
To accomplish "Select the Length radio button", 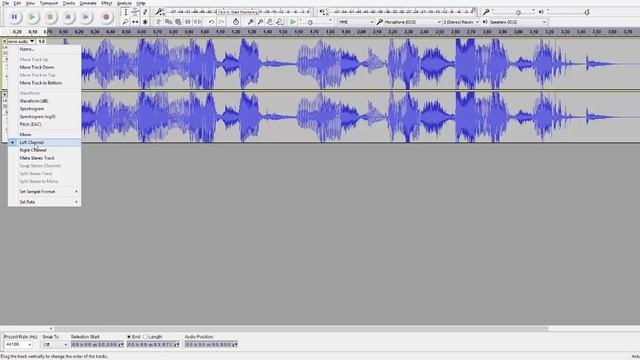I will pyautogui.click(x=145, y=337).
